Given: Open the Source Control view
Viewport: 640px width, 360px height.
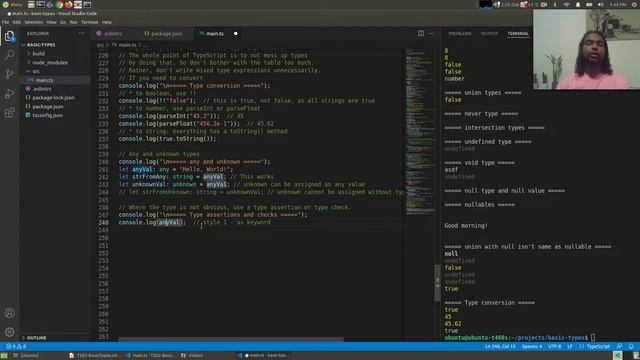Looking at the screenshot, I should [9, 74].
